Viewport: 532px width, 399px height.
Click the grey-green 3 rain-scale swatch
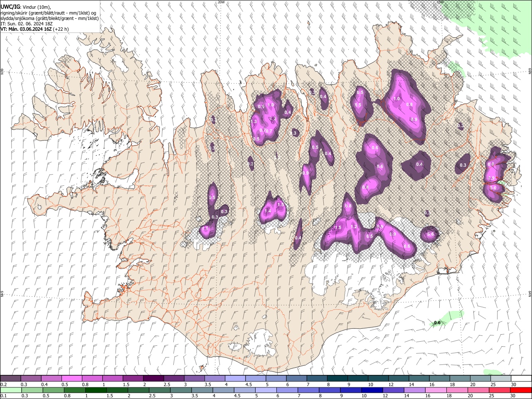click(181, 390)
